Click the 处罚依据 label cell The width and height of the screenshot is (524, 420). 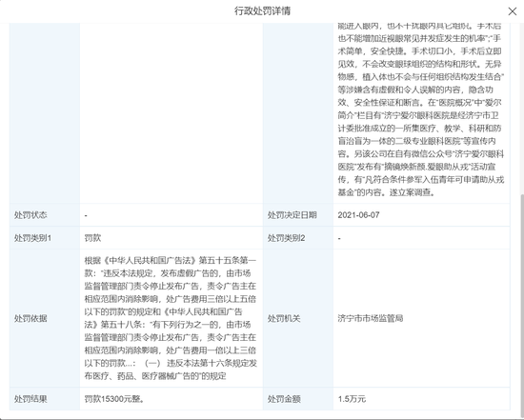(x=45, y=318)
